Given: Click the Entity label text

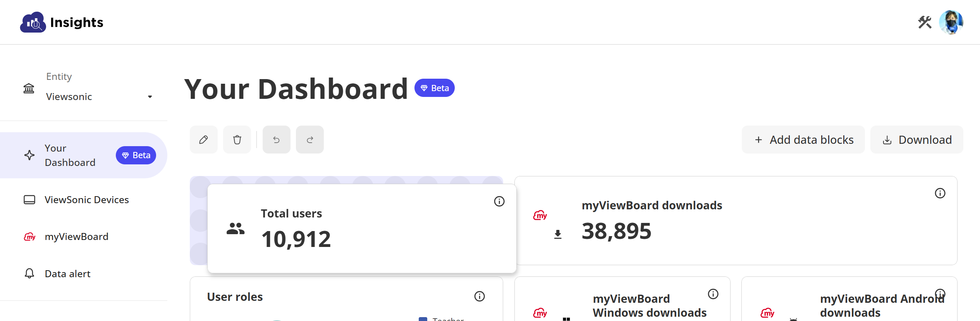Looking at the screenshot, I should (59, 76).
